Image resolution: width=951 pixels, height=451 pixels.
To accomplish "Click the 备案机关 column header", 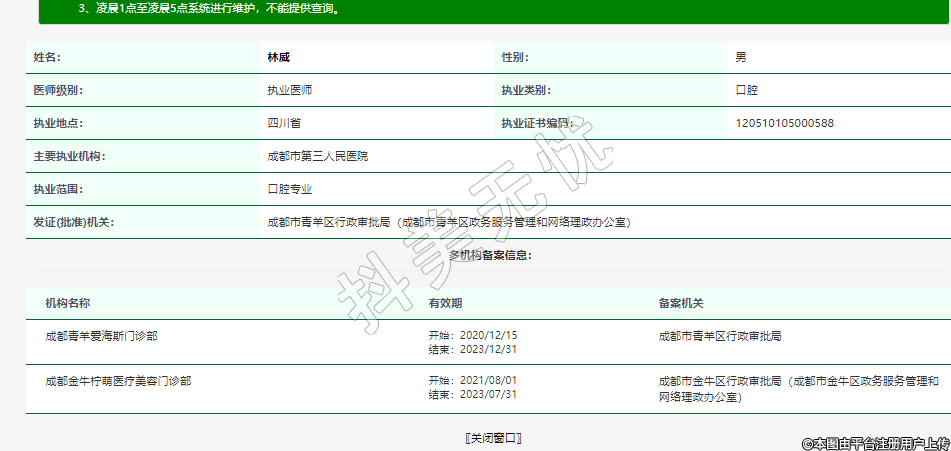I will (681, 303).
